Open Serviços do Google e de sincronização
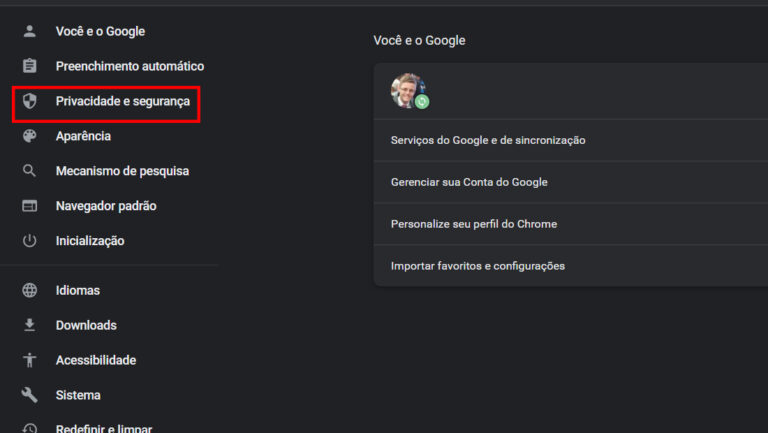Screen dimensions: 768x433 488,140
